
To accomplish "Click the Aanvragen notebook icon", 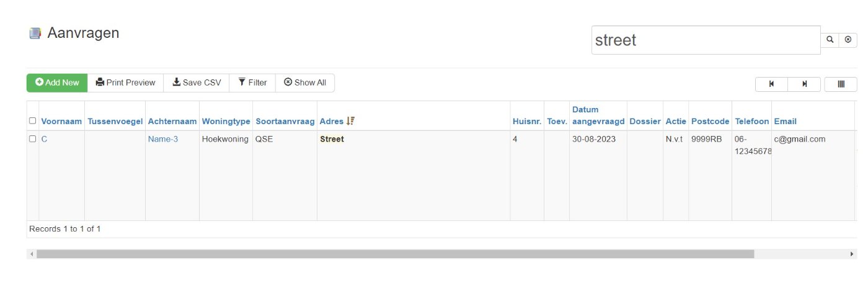I will click(35, 34).
